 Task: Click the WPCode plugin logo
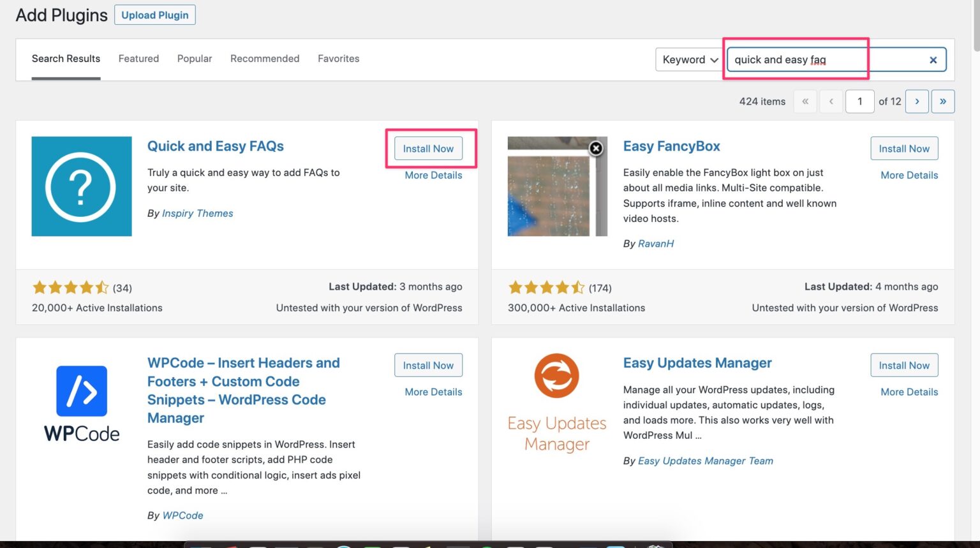[82, 403]
